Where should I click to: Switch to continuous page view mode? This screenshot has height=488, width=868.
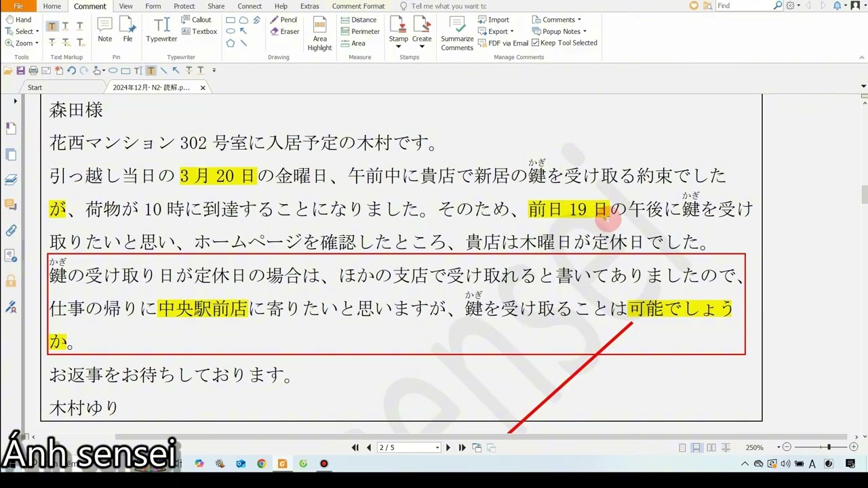click(x=696, y=448)
